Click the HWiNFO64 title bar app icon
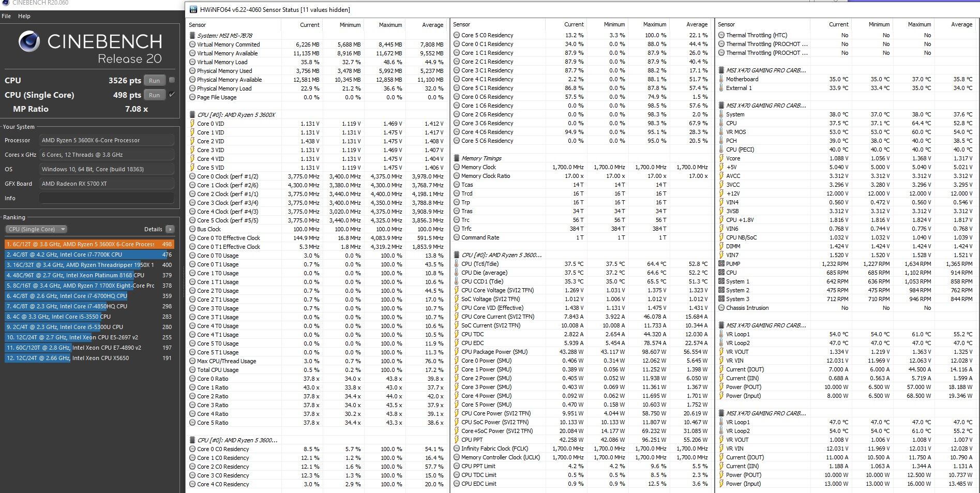 193,9
